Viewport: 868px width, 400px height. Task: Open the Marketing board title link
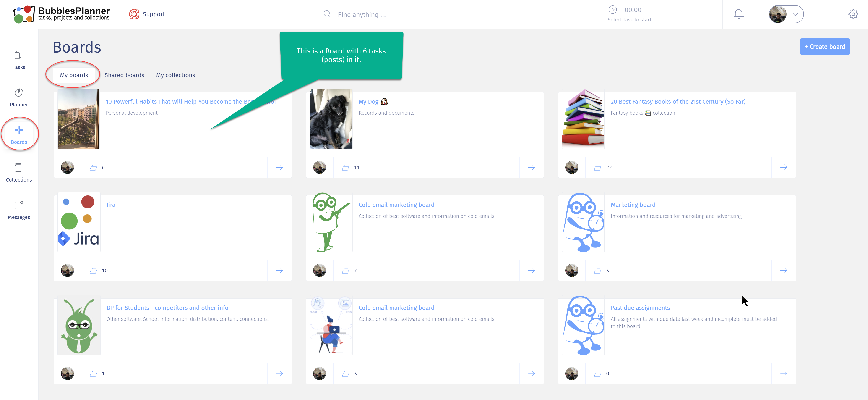tap(633, 205)
